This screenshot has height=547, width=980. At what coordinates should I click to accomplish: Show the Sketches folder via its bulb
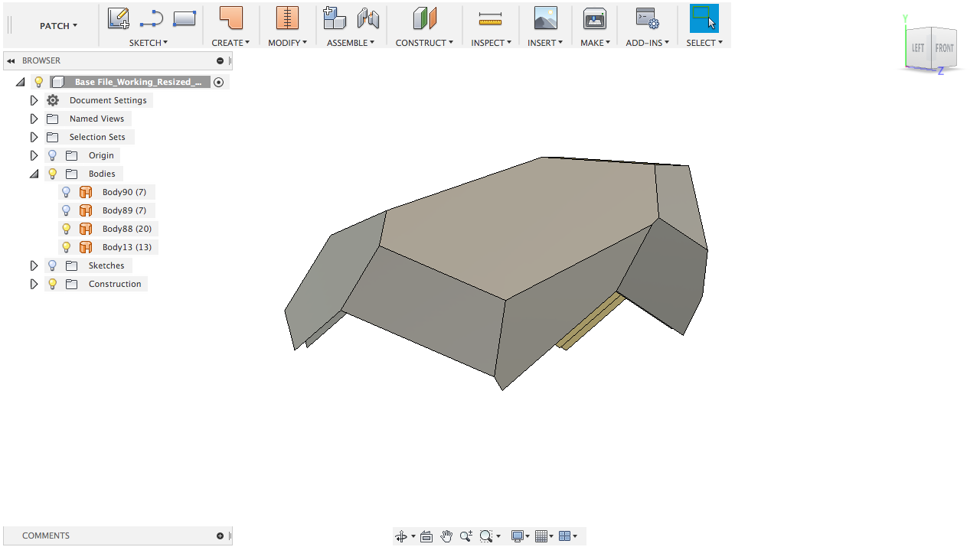53,265
